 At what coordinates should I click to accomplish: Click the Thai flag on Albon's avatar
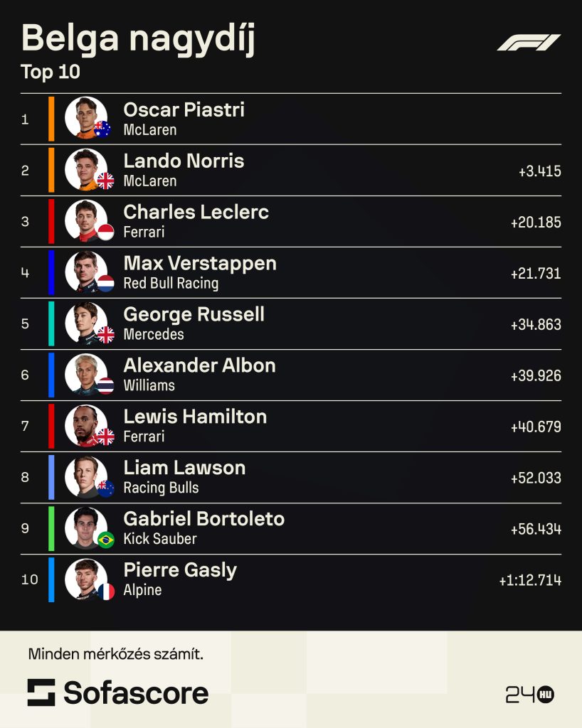click(x=105, y=385)
